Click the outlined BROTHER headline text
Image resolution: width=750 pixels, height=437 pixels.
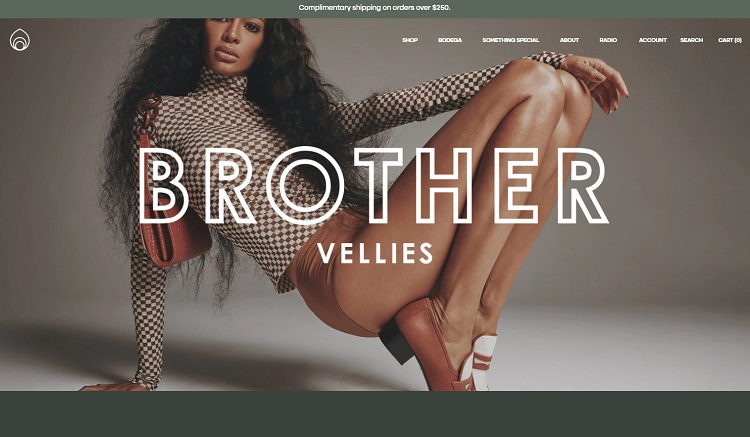point(374,186)
